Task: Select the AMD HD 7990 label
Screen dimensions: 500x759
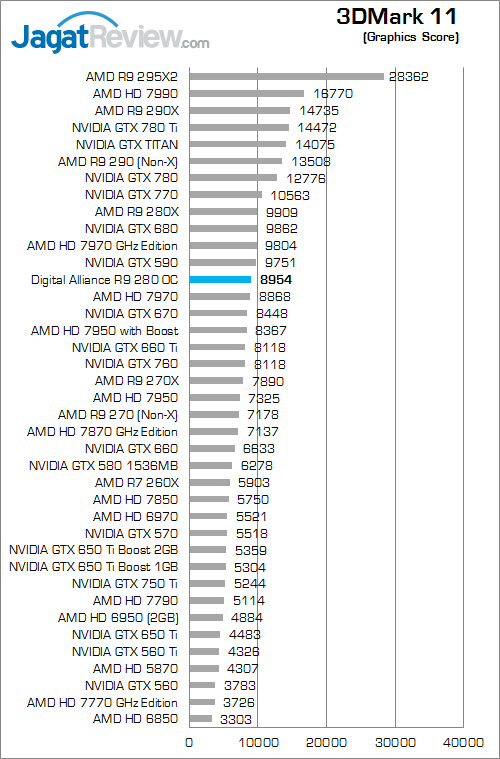Action: point(136,94)
